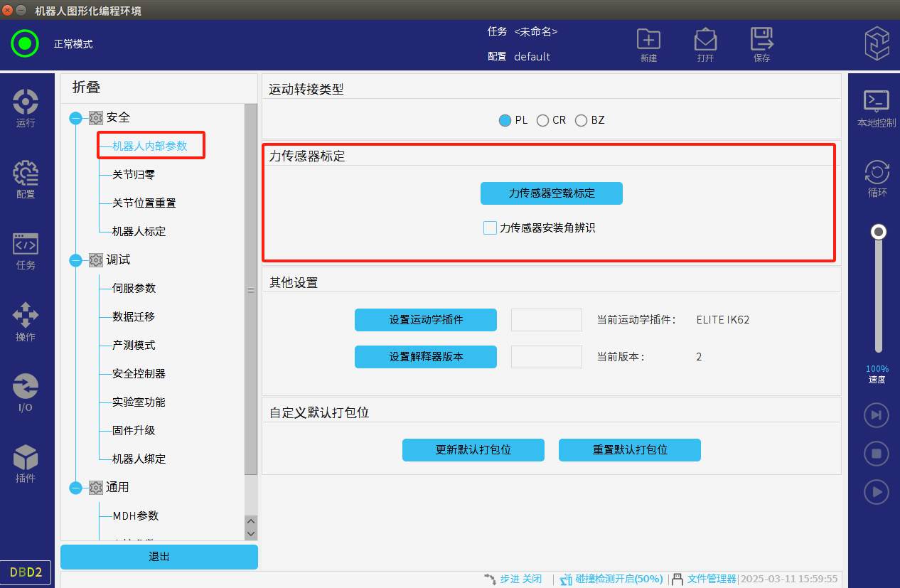This screenshot has height=588, width=900.
Task: Open the 本地控制 terminal icon
Action: (877, 102)
